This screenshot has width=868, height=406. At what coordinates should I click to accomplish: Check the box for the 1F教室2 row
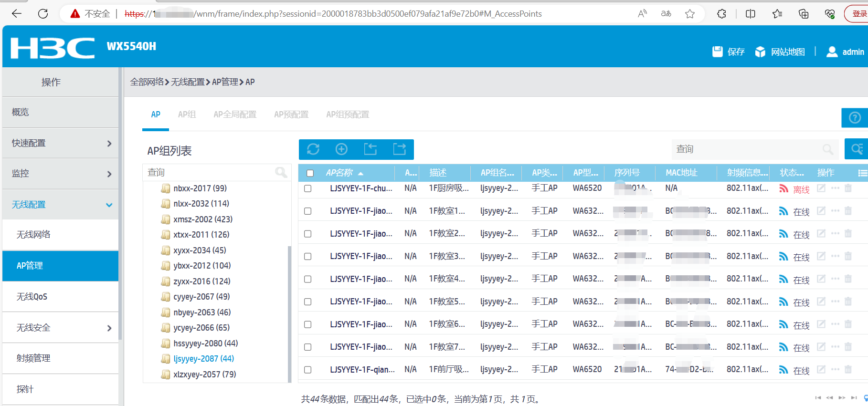tap(308, 234)
